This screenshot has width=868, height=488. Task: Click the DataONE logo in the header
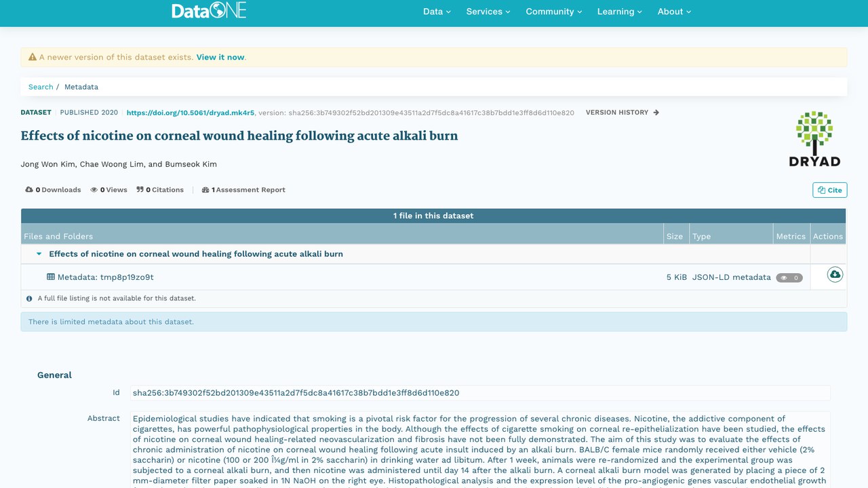pos(208,11)
